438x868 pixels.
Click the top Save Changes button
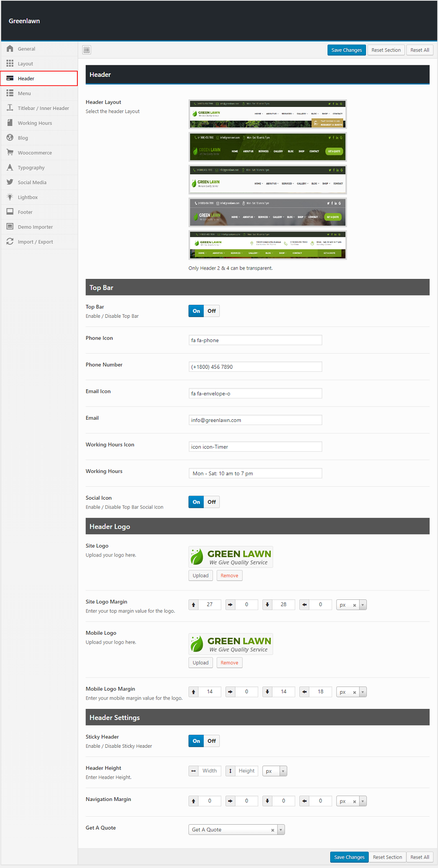coord(346,50)
